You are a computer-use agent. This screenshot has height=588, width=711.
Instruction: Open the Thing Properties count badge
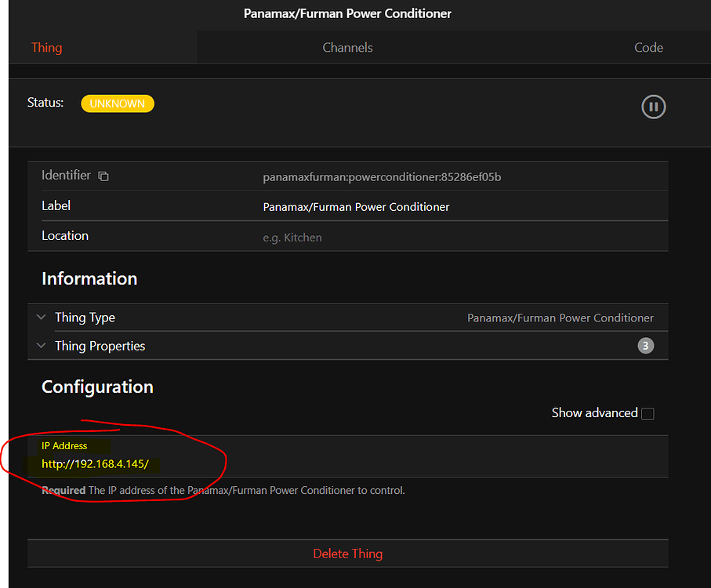click(x=645, y=345)
